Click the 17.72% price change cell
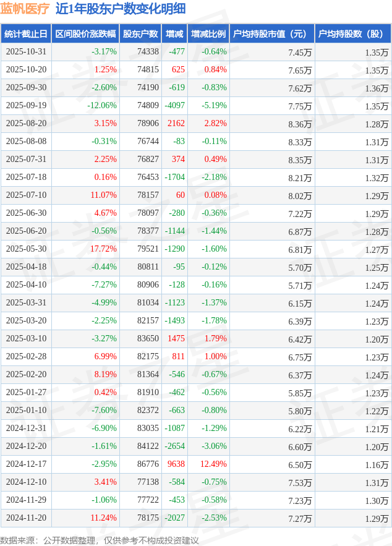Image resolution: width=392 pixels, height=546 pixels. point(103,249)
